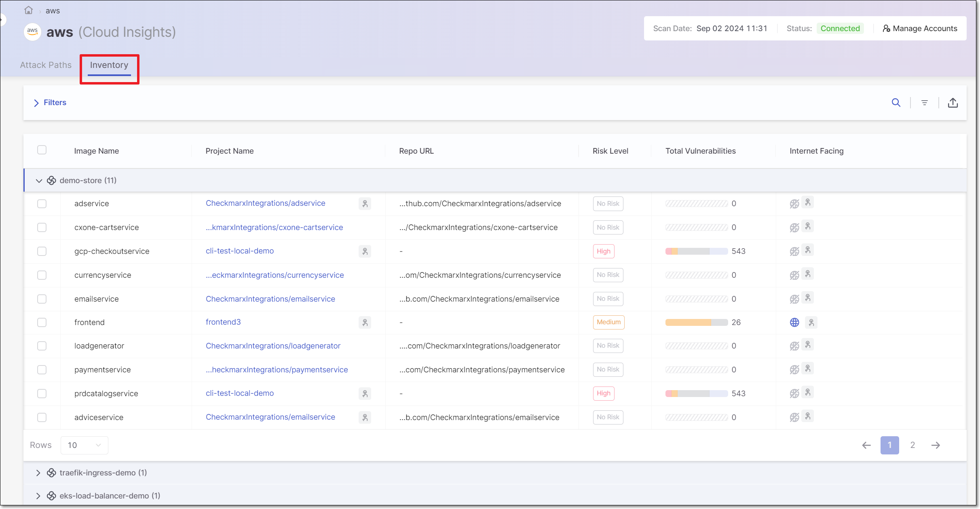This screenshot has height=509, width=980.
Task: Click the person icon in adservice Internet Facing column
Action: click(808, 202)
